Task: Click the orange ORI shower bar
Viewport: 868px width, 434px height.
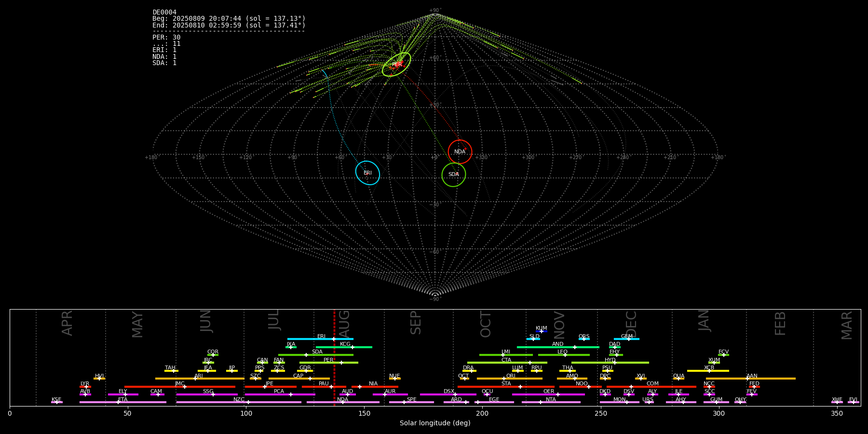Action: coord(510,379)
